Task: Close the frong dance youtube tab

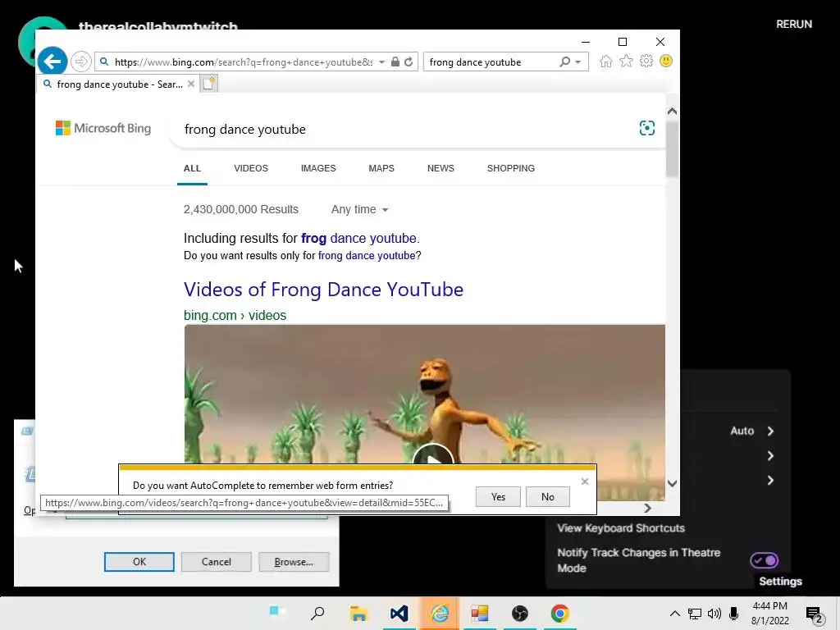Action: point(190,84)
